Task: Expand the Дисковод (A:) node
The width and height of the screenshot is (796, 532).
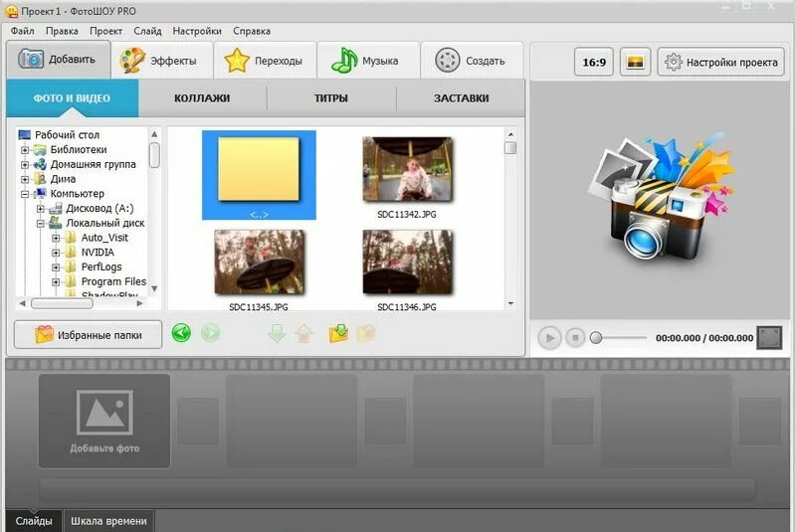Action: point(40,209)
